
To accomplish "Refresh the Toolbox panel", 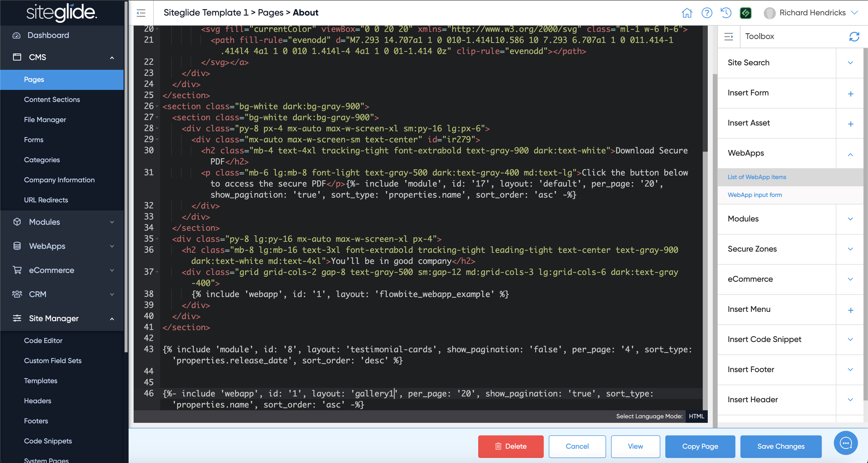I will pos(854,36).
